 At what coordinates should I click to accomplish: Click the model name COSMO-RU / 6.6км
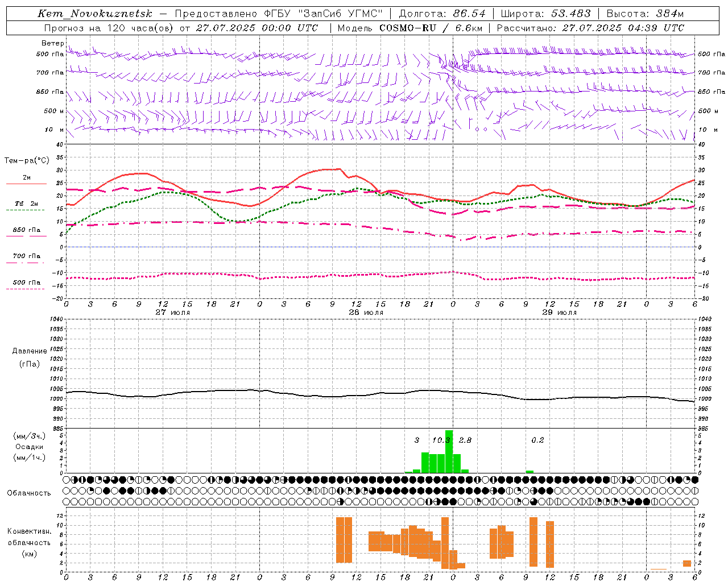[x=431, y=28]
